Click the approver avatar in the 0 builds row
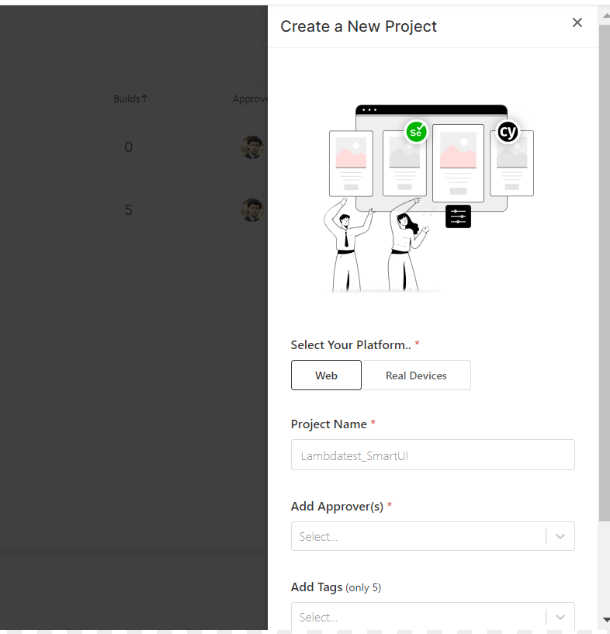 (x=252, y=147)
